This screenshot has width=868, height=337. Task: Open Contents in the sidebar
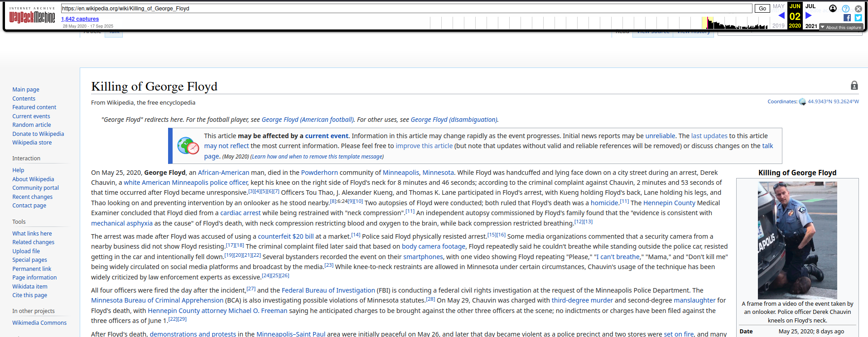(24, 99)
